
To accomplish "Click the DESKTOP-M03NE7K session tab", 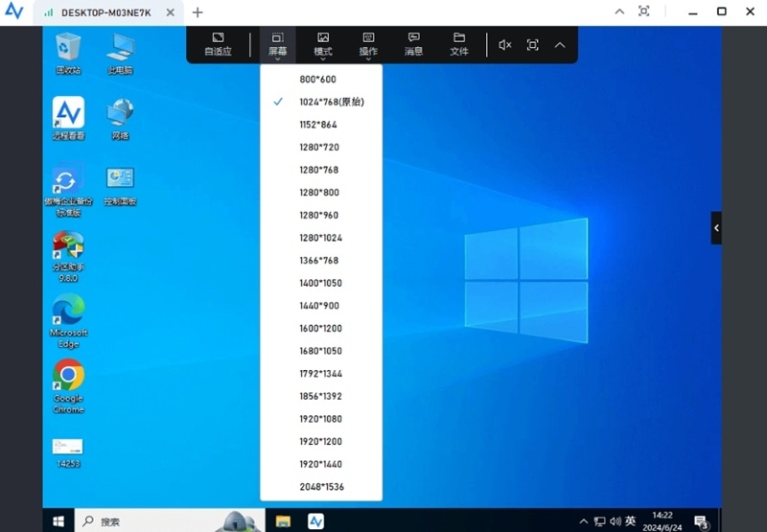I will click(x=107, y=12).
